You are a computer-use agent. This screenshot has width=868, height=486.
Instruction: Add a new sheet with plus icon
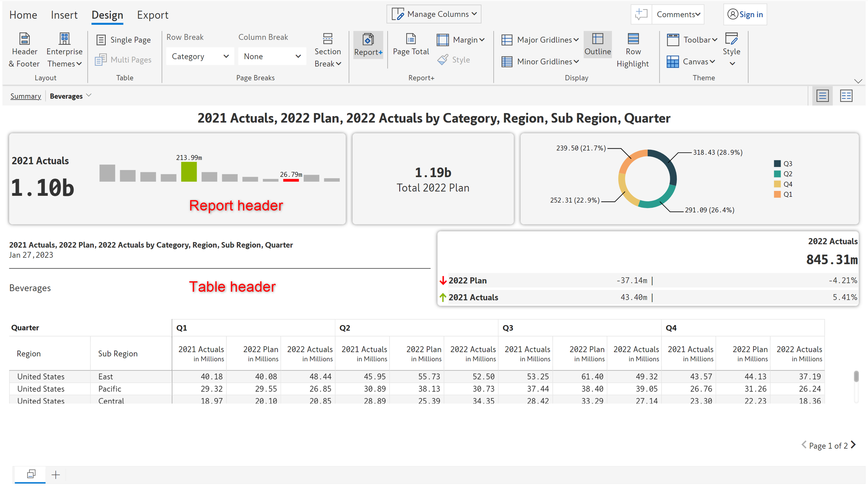tap(56, 475)
